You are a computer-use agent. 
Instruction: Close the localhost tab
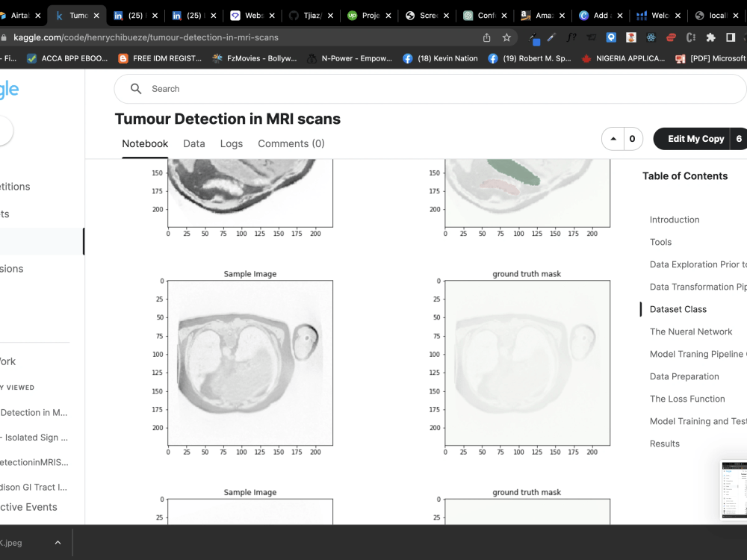point(736,16)
